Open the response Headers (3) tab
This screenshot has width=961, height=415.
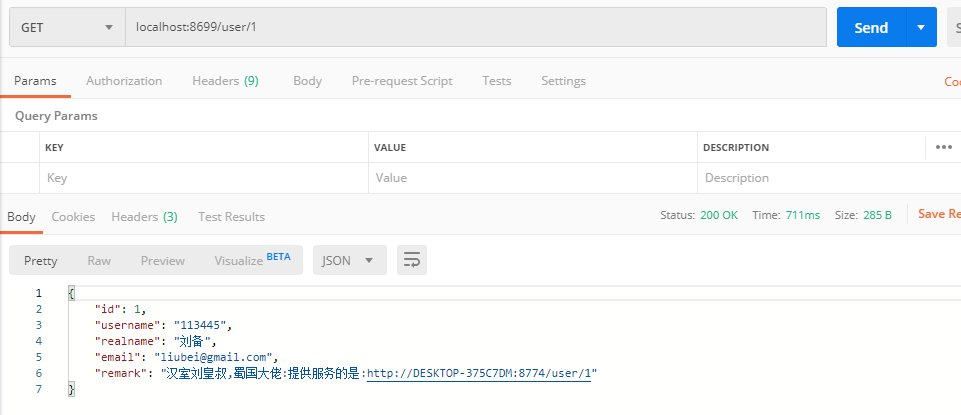click(x=145, y=216)
